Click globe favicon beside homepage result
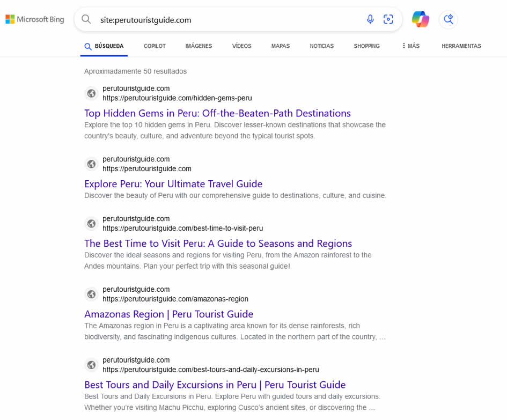The height and width of the screenshot is (420, 507). point(92,164)
